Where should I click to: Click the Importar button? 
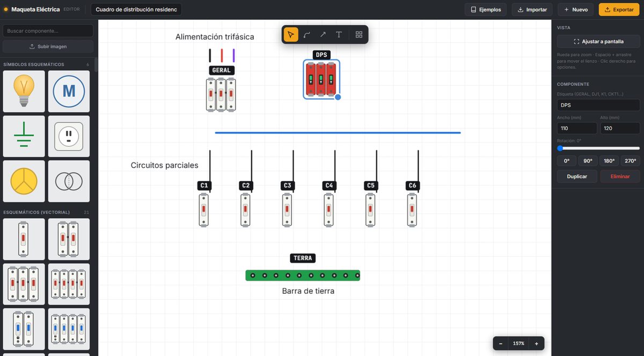point(532,10)
